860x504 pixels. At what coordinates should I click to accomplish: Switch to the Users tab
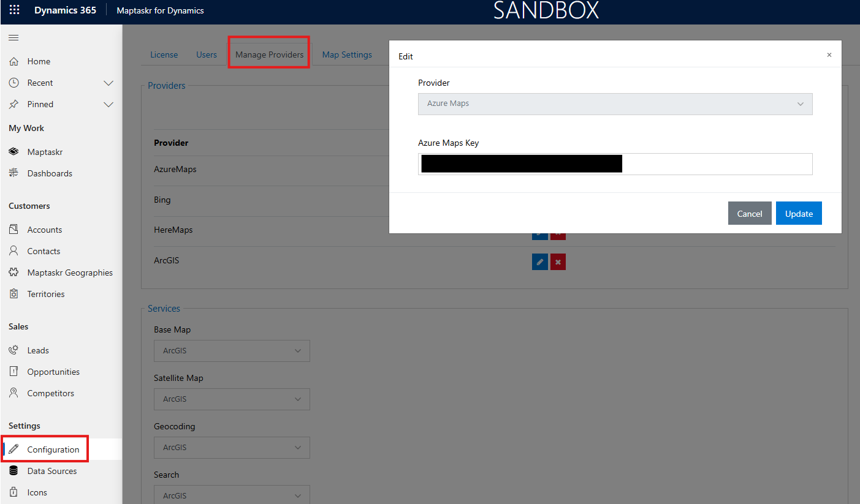[x=207, y=55]
